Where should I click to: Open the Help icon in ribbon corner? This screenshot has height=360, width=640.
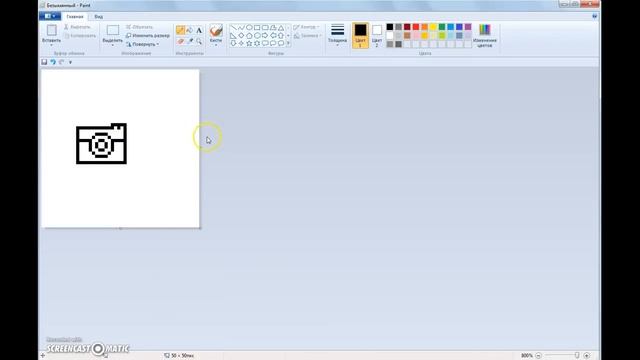pos(595,16)
